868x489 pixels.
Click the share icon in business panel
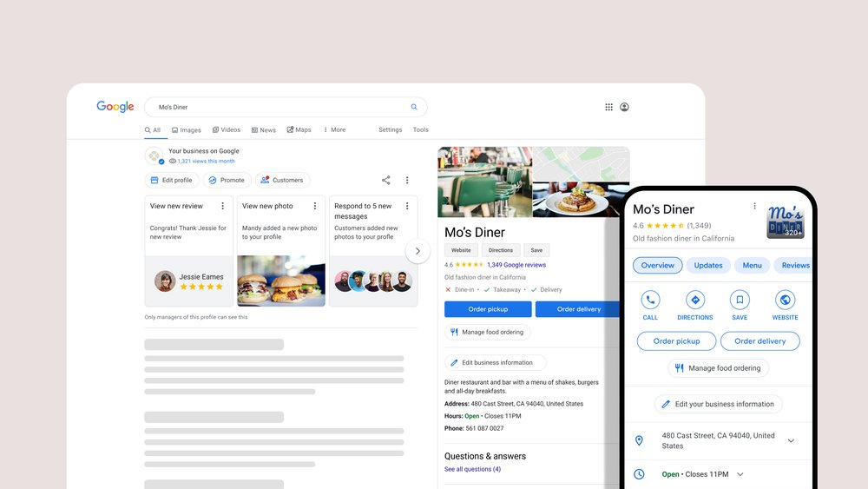[385, 181]
